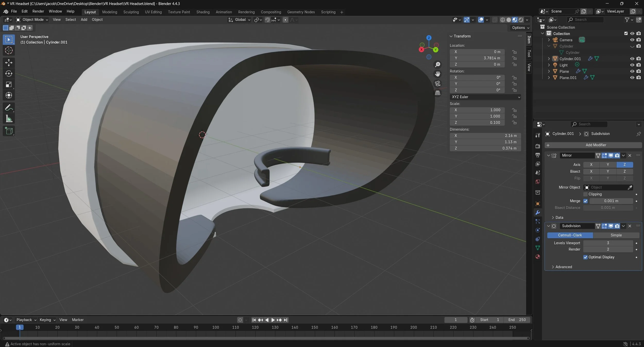The height and width of the screenshot is (347, 644).
Task: Select the Move tool in toolbar
Action: (9, 63)
